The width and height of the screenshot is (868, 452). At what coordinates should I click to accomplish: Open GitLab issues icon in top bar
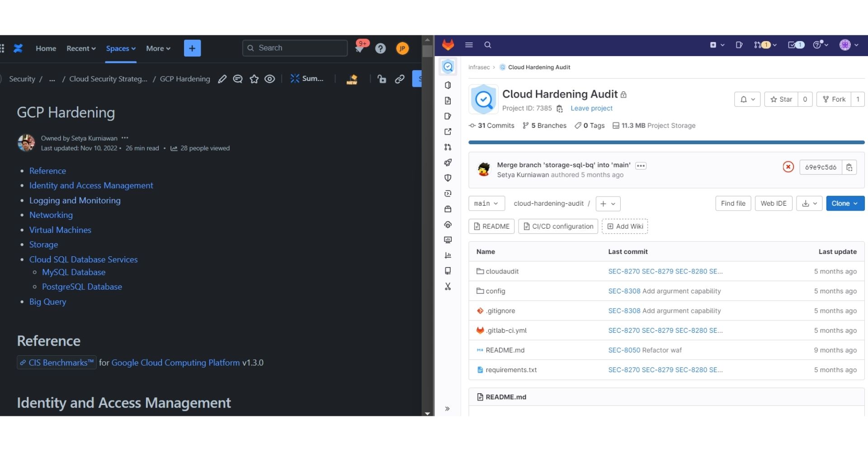(x=739, y=45)
